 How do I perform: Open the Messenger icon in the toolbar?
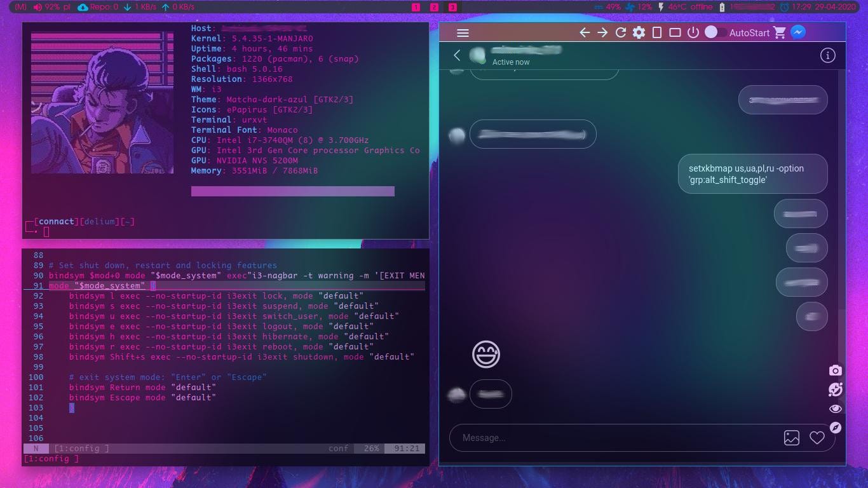(x=798, y=32)
